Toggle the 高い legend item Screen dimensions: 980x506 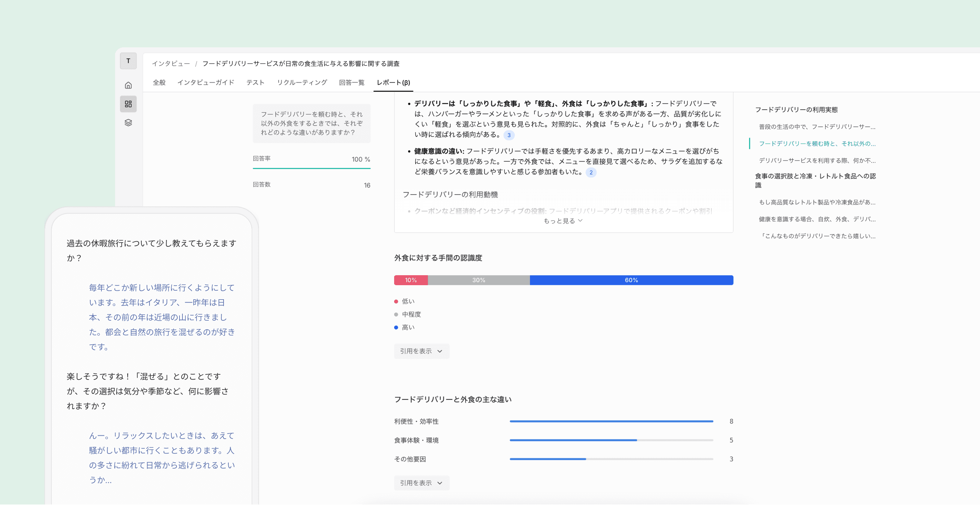tap(407, 327)
